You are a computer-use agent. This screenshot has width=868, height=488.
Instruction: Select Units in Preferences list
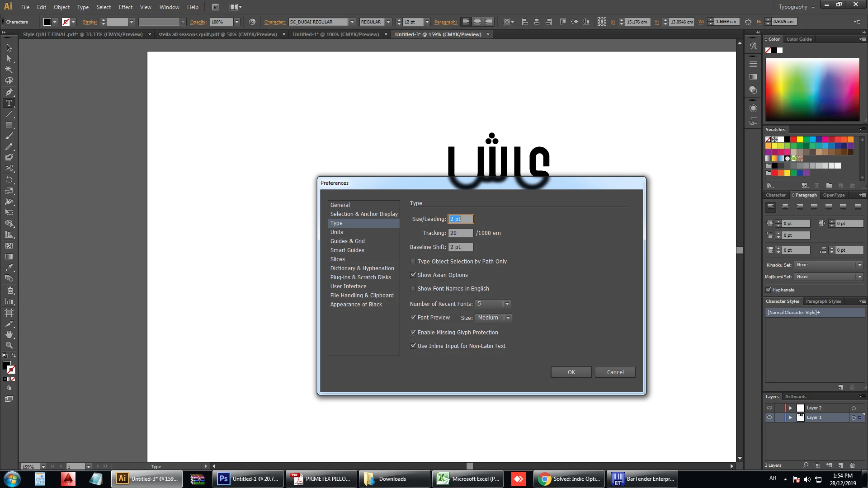pyautogui.click(x=336, y=232)
